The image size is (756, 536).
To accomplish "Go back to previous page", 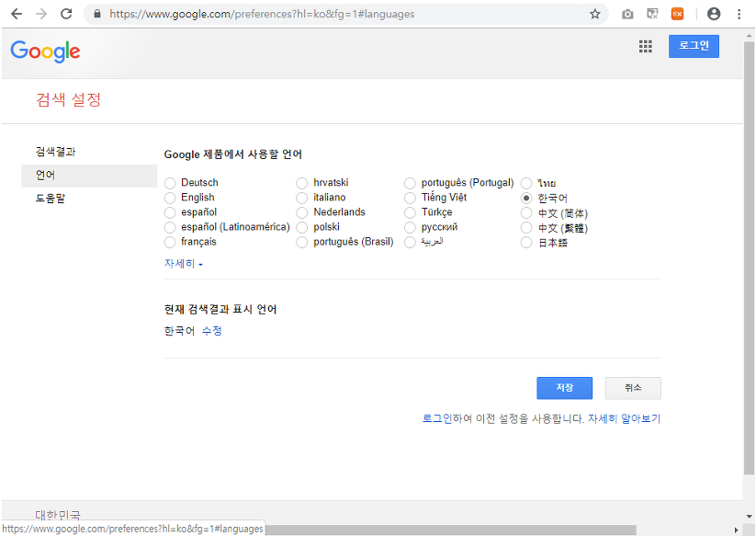I will click(x=17, y=14).
